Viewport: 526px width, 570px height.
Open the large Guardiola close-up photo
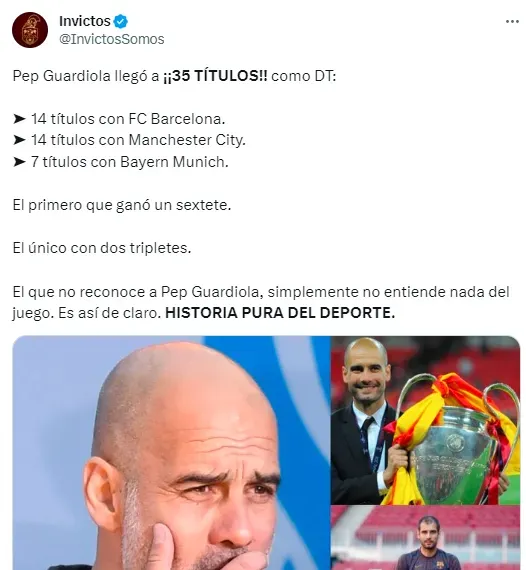[x=171, y=453]
